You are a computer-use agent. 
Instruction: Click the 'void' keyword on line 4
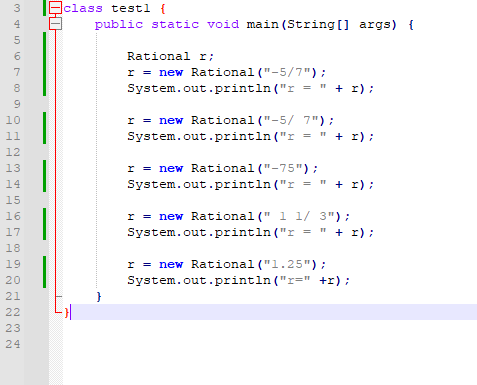click(223, 24)
